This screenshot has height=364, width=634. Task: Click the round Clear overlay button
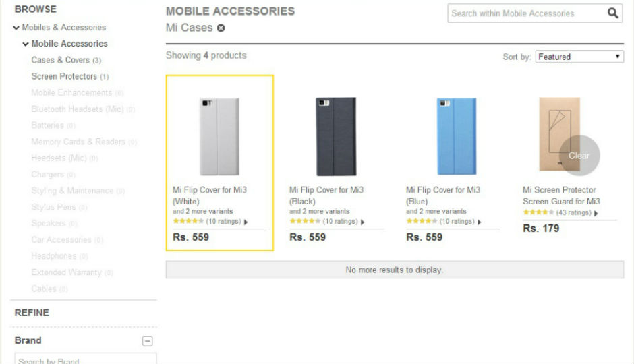click(579, 156)
